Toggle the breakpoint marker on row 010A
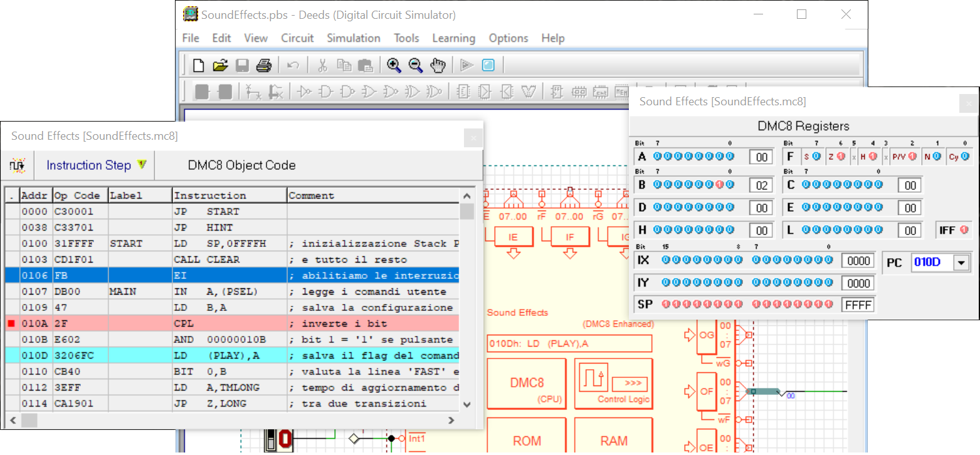Viewport: 980px width, 455px height. 11,323
